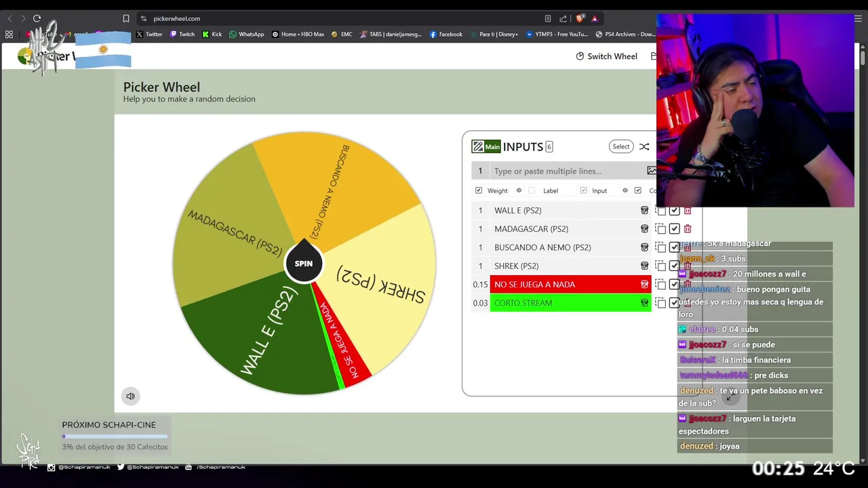868x488 pixels.
Task: Duplicate the MADAGASCAR (PS2) input
Action: tap(660, 229)
